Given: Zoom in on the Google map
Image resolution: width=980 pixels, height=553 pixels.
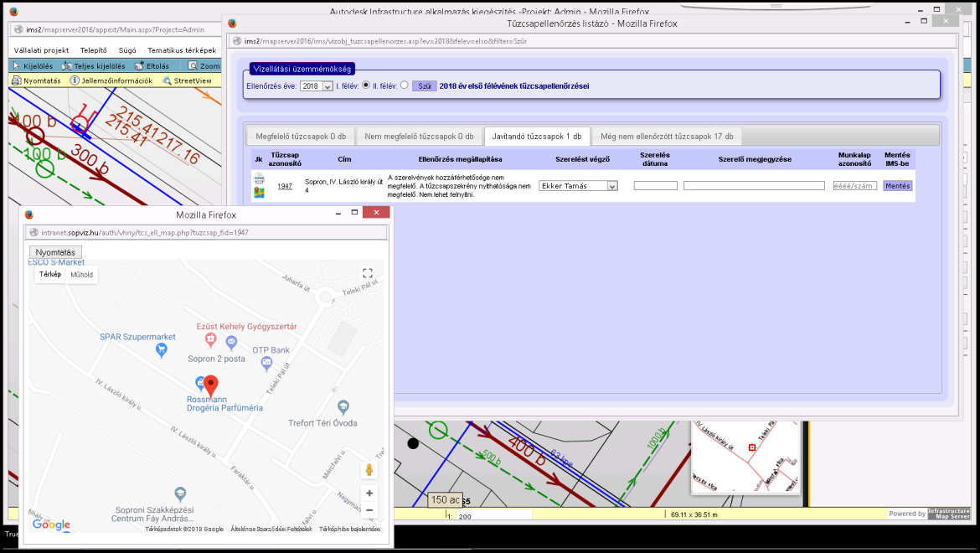Looking at the screenshot, I should point(369,493).
